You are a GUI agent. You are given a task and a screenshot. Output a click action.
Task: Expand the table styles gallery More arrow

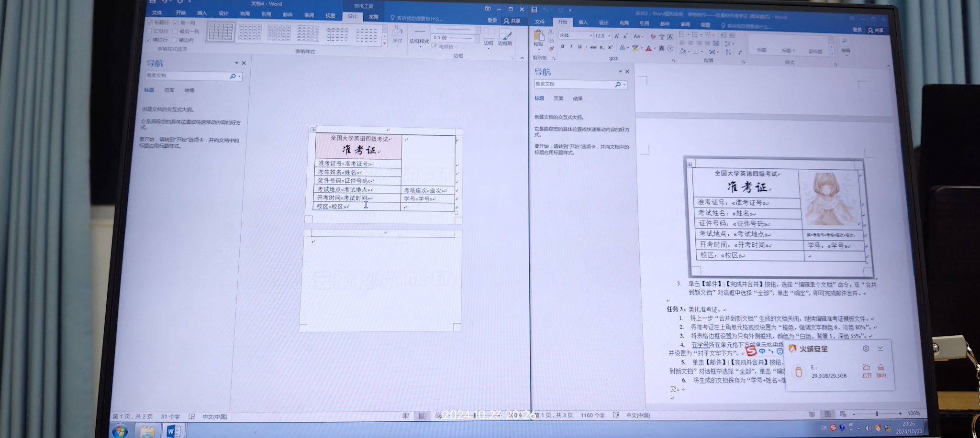384,44
